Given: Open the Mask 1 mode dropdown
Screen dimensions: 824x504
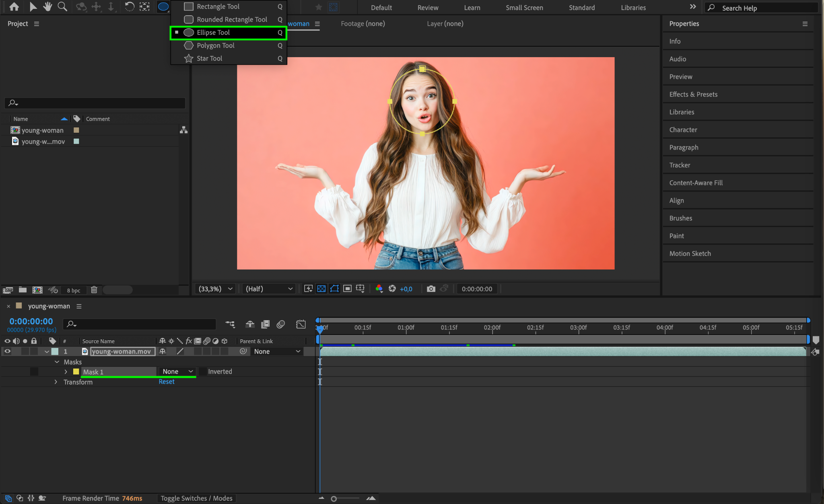Looking at the screenshot, I should coord(177,372).
